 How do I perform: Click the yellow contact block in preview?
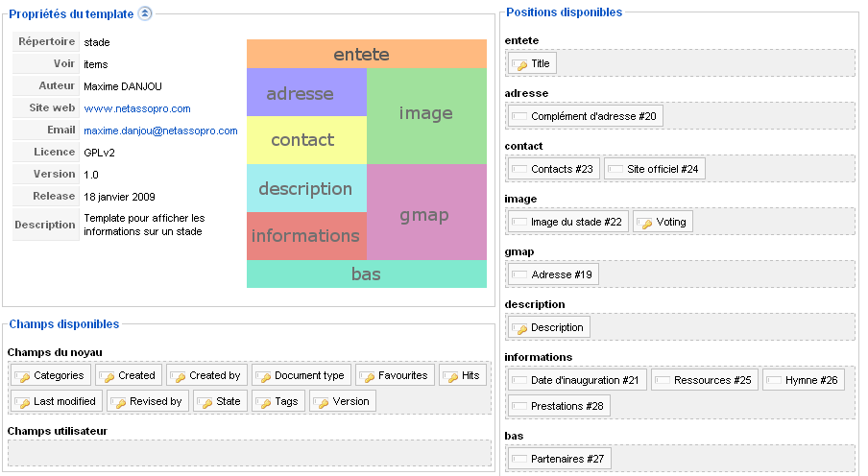click(x=306, y=140)
